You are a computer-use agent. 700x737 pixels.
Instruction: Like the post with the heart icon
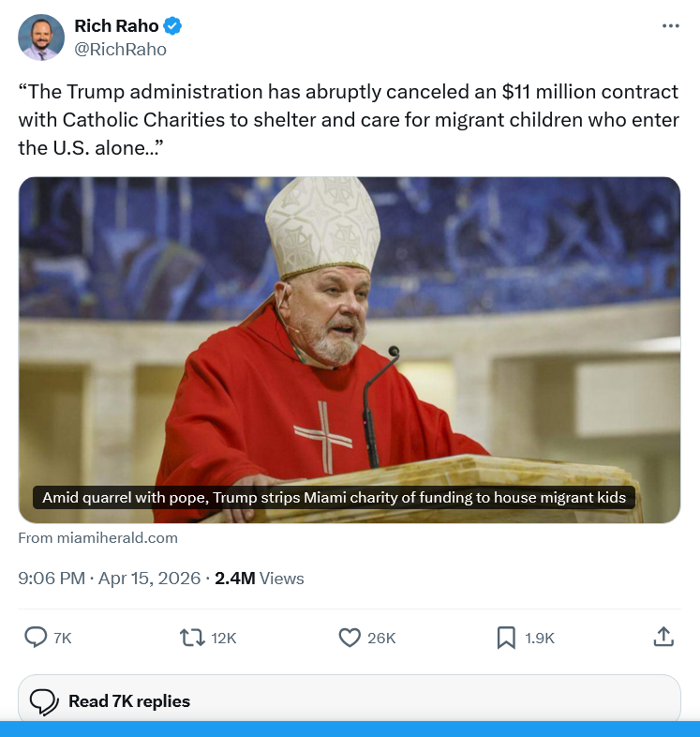pyautogui.click(x=350, y=638)
